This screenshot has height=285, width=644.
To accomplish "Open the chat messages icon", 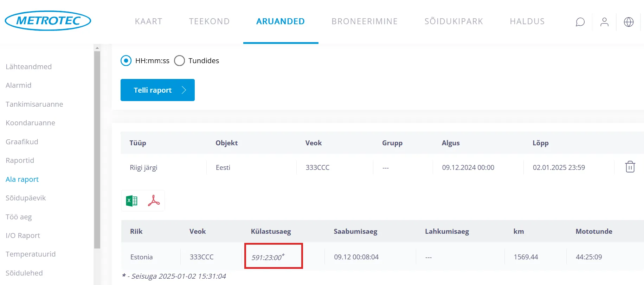I will coord(580,22).
